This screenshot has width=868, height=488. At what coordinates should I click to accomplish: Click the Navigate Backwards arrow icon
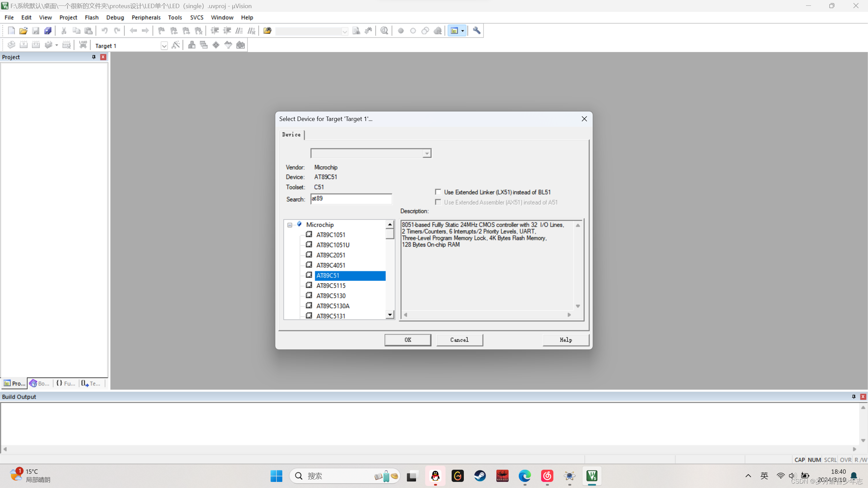(x=133, y=31)
